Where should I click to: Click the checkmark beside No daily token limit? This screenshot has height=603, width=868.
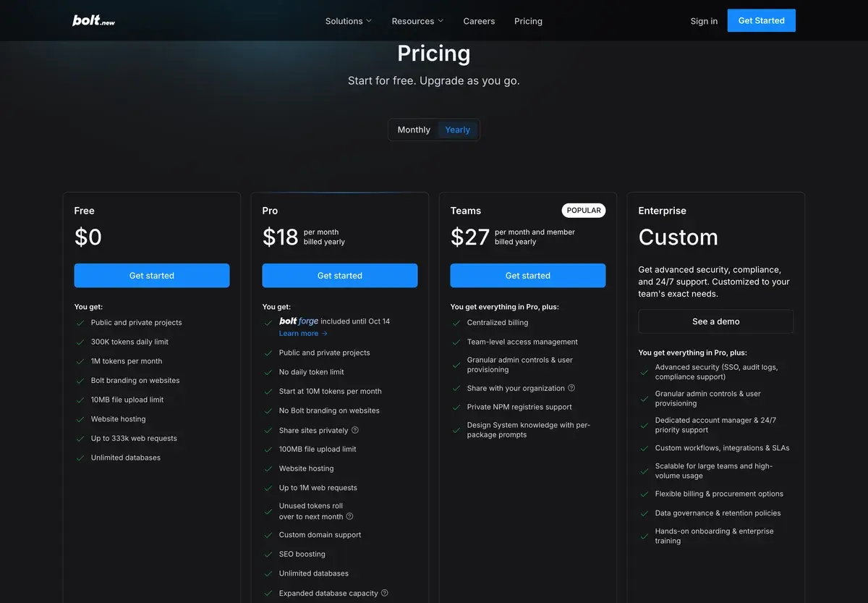268,372
